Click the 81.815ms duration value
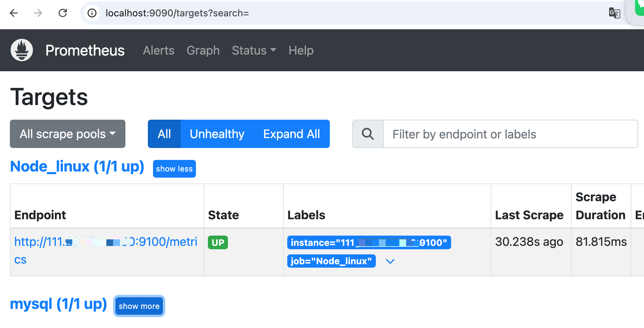 [601, 242]
